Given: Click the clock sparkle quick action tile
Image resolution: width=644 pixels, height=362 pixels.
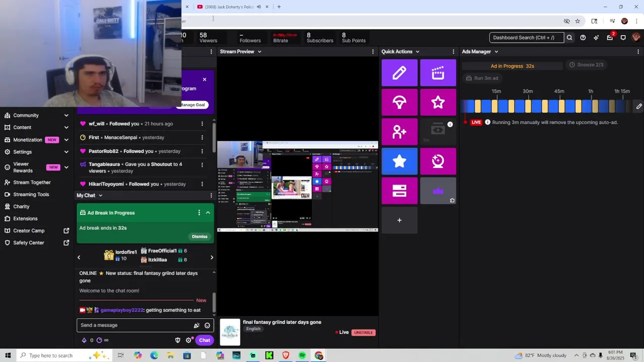Looking at the screenshot, I should pos(438,161).
